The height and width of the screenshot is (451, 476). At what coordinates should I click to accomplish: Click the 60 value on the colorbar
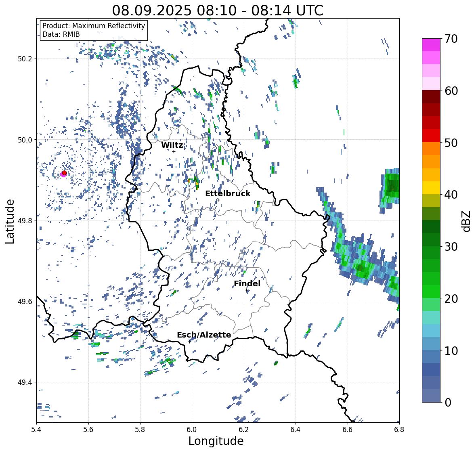[451, 91]
